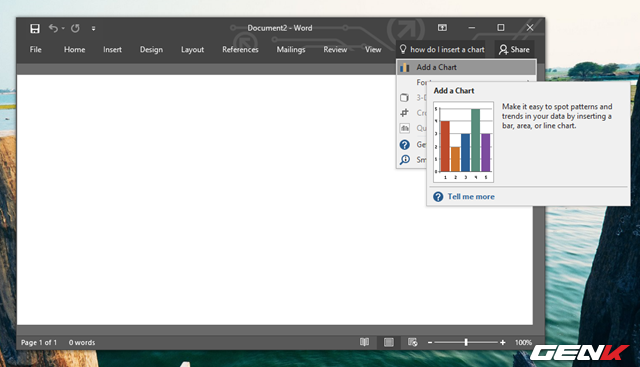Viewport: 640px width, 367px height.
Task: Click the Tell me more link
Action: (x=471, y=197)
